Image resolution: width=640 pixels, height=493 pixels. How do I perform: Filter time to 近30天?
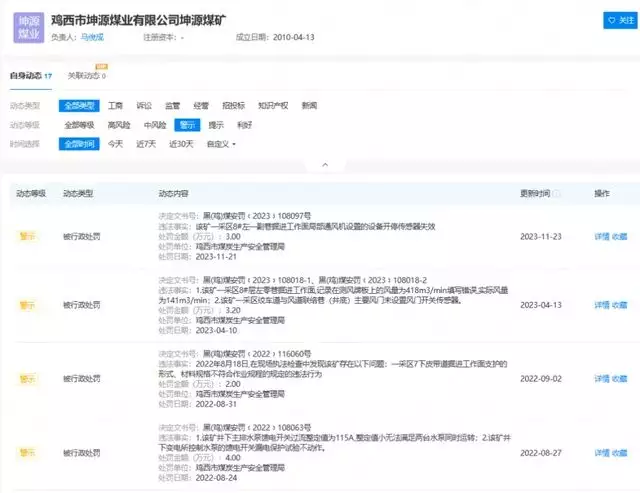(181, 144)
